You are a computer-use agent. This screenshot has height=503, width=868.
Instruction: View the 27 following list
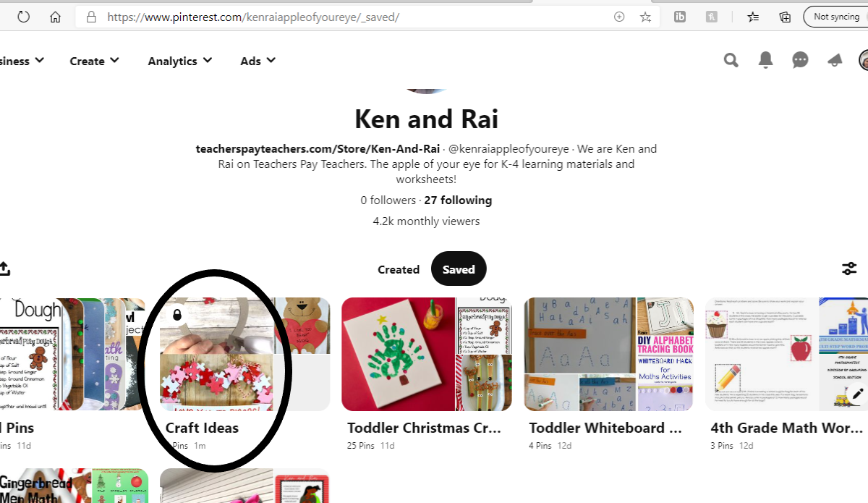click(458, 200)
